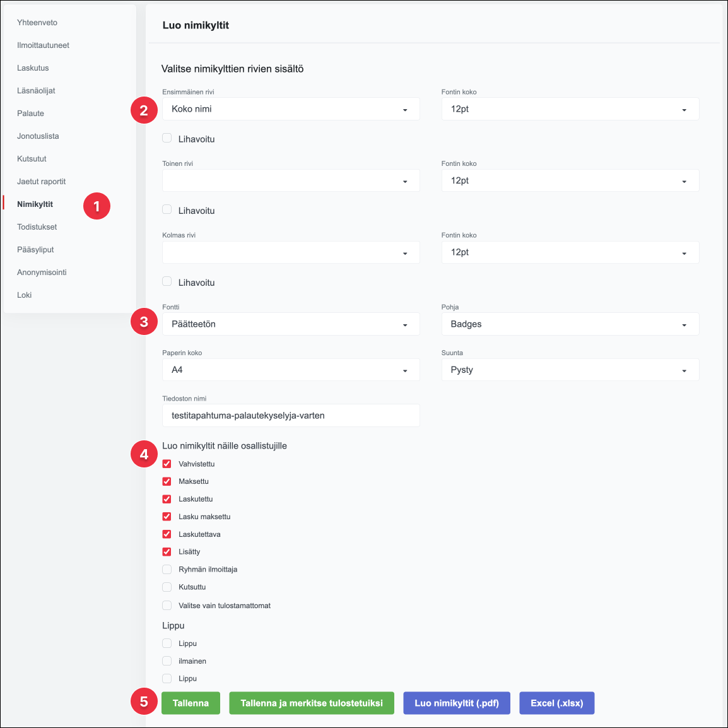Uncheck the Laskutettu checkbox
Image resolution: width=728 pixels, height=728 pixels.
click(x=167, y=499)
